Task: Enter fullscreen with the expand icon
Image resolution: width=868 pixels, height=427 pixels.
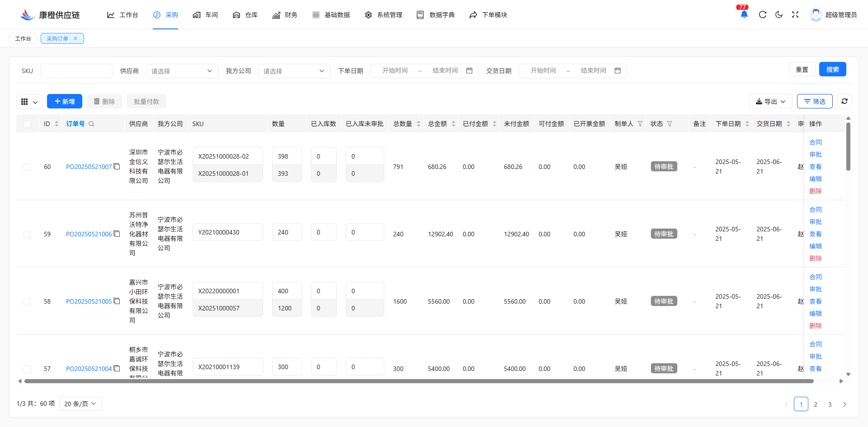Action: pyautogui.click(x=795, y=14)
